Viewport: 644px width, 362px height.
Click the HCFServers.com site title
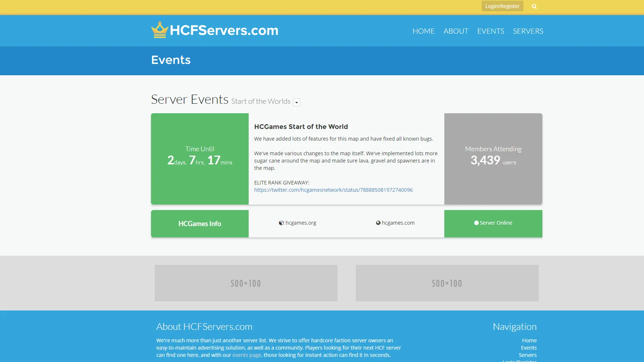224,30
